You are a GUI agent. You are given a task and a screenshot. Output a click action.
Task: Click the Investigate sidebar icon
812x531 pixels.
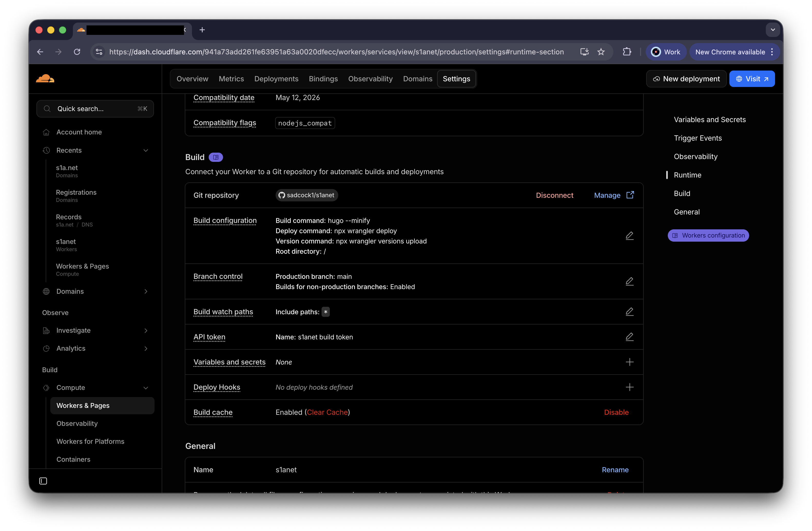click(x=46, y=330)
